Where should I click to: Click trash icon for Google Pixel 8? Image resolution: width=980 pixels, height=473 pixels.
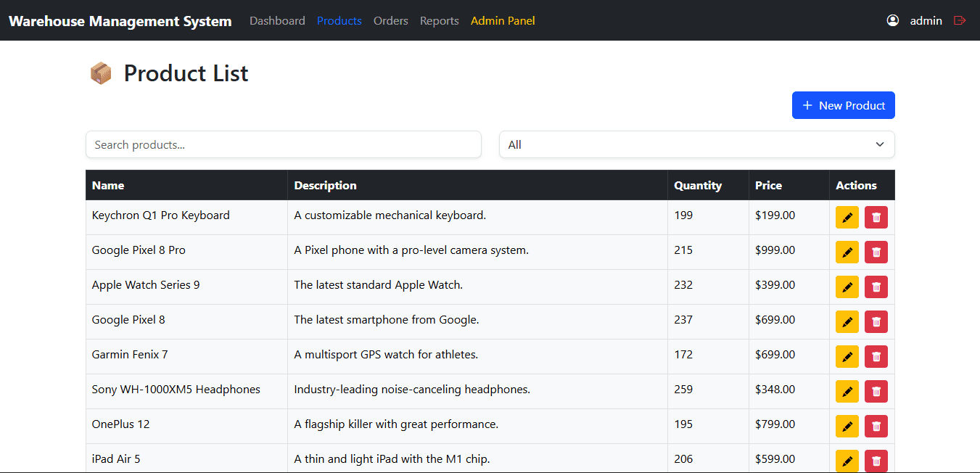click(x=876, y=321)
